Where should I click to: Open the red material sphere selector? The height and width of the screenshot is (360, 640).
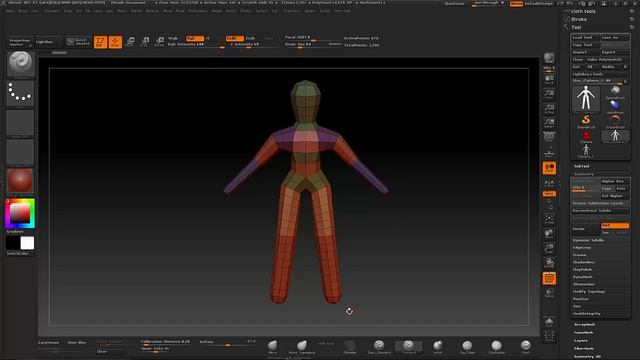20,181
